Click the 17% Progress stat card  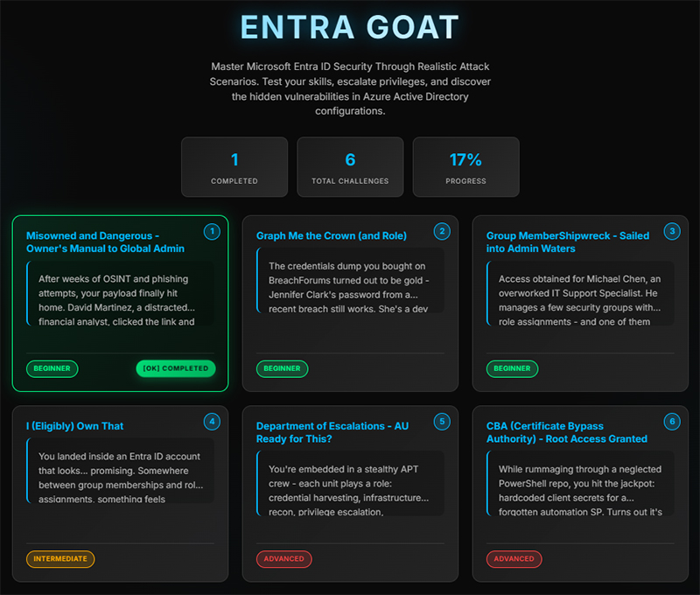pos(465,167)
